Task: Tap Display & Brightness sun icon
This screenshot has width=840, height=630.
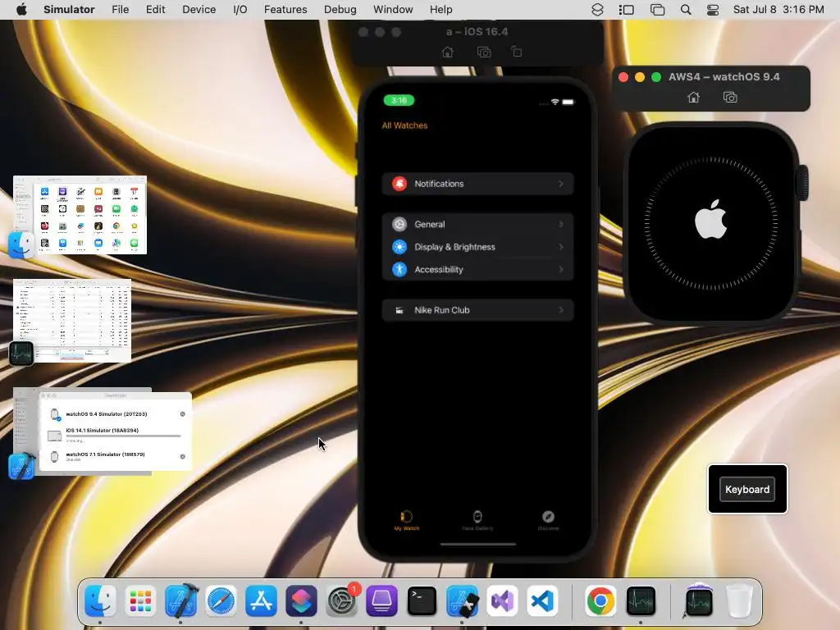Action: [399, 247]
